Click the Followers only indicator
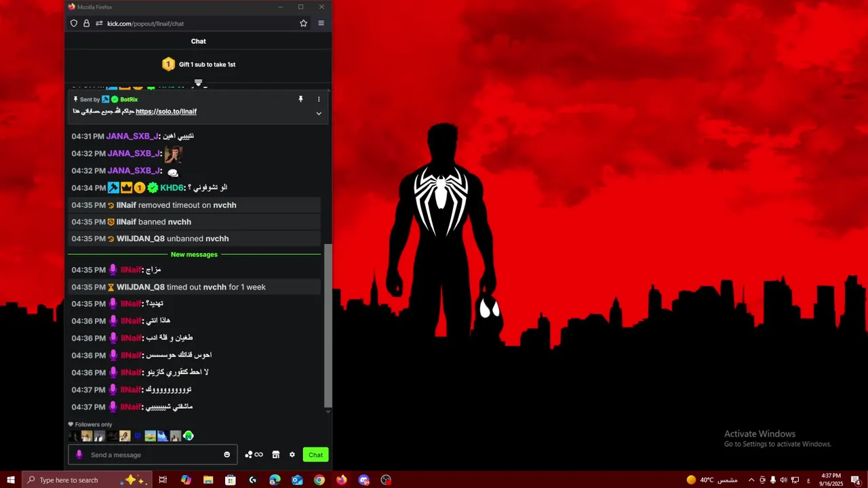This screenshot has height=488, width=868. (x=90, y=424)
